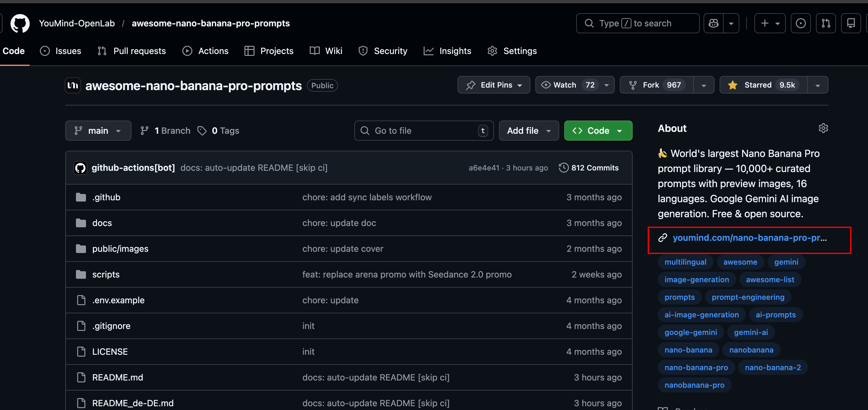Click the public/images folder icon

coord(81,249)
